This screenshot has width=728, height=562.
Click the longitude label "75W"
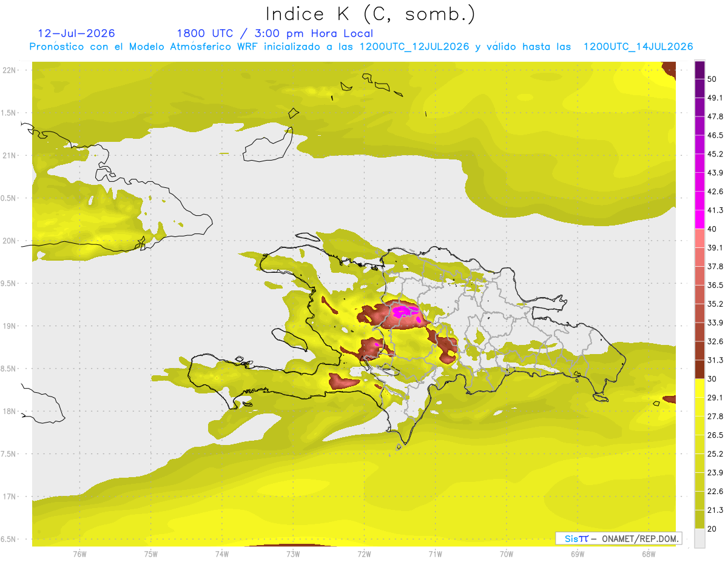tap(150, 554)
